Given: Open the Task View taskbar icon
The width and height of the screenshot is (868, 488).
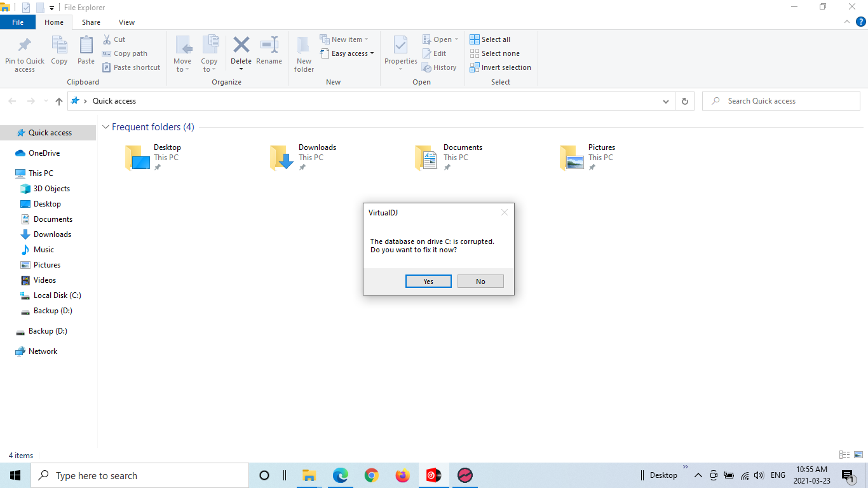Looking at the screenshot, I should coord(285,475).
